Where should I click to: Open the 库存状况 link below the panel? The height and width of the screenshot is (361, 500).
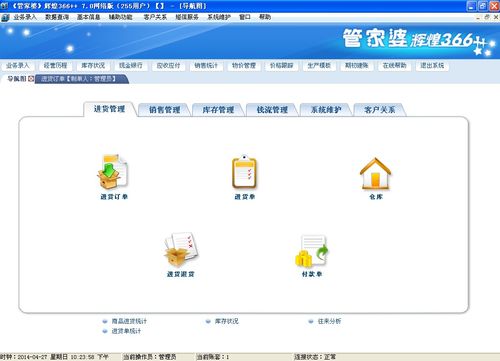click(226, 321)
